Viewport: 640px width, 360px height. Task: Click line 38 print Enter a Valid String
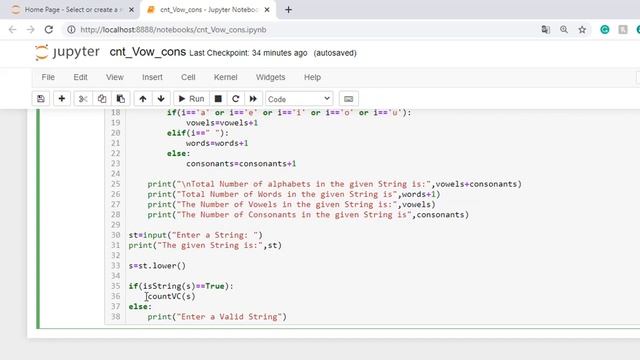[217, 317]
